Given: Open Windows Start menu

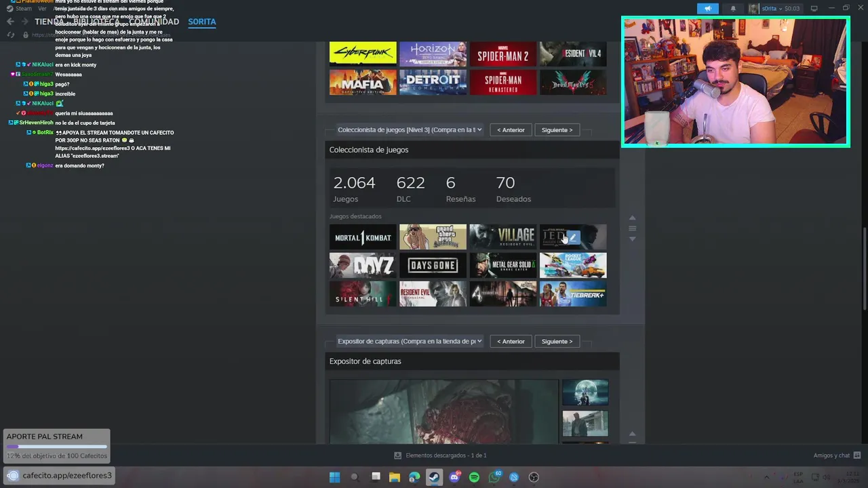Looking at the screenshot, I should 334,477.
